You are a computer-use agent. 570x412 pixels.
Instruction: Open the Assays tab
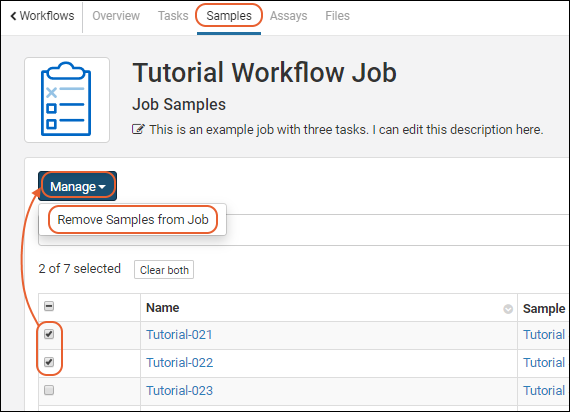point(288,16)
